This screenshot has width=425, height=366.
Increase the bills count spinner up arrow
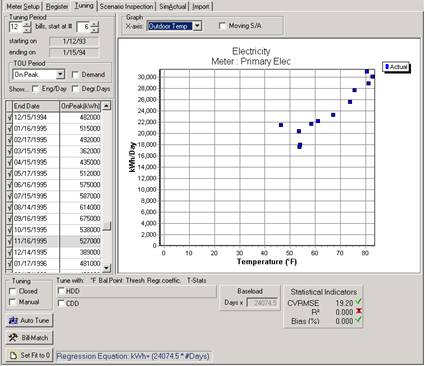click(27, 24)
